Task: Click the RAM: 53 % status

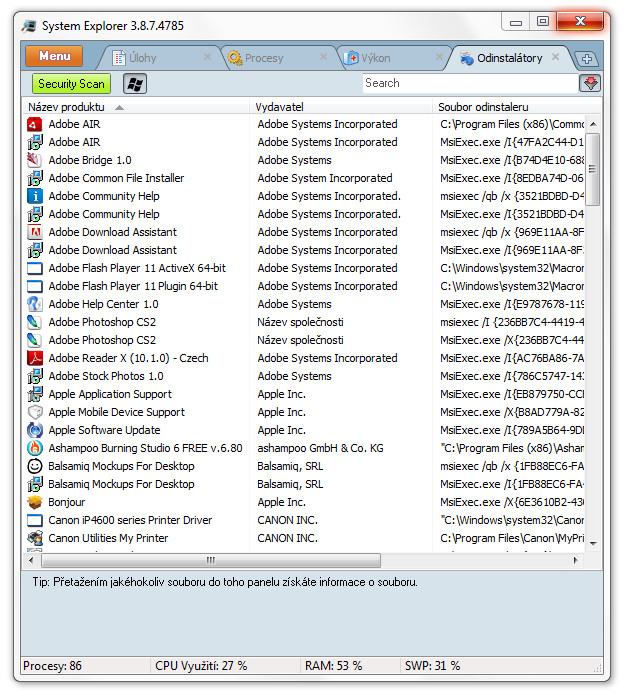Action: click(x=333, y=666)
